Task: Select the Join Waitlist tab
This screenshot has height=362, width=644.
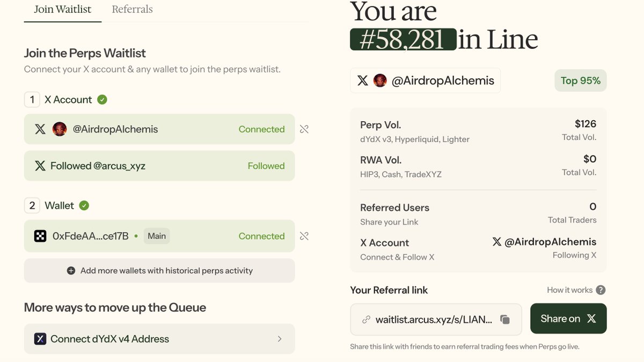Action: click(x=63, y=9)
